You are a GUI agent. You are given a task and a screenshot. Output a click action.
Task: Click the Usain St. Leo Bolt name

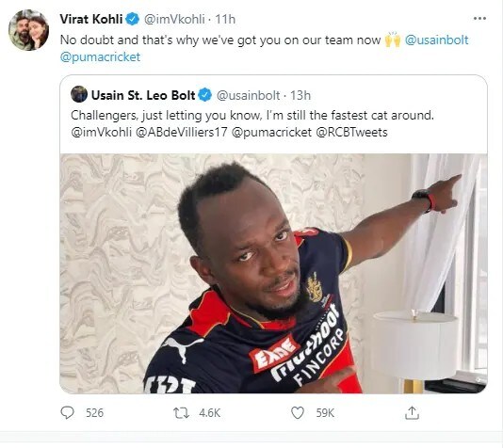(143, 95)
